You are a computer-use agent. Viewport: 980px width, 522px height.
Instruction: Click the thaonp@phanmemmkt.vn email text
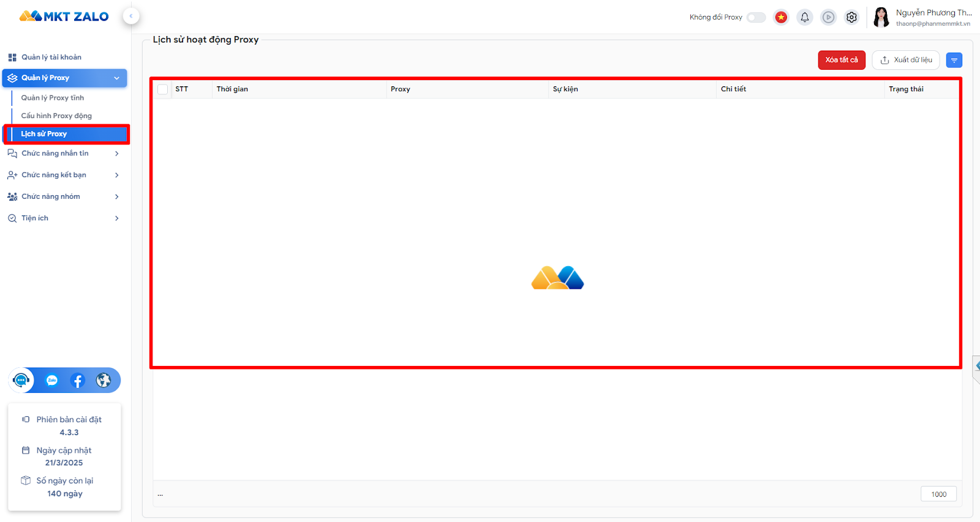933,24
